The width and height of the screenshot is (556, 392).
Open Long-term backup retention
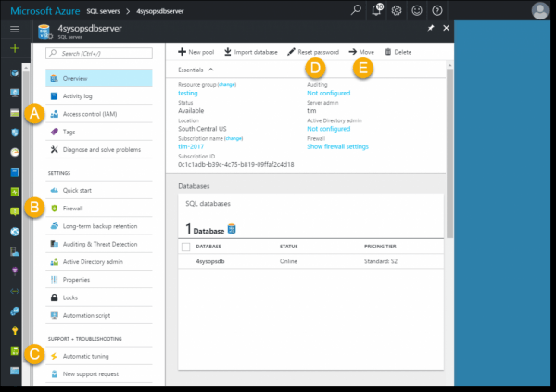[99, 226]
